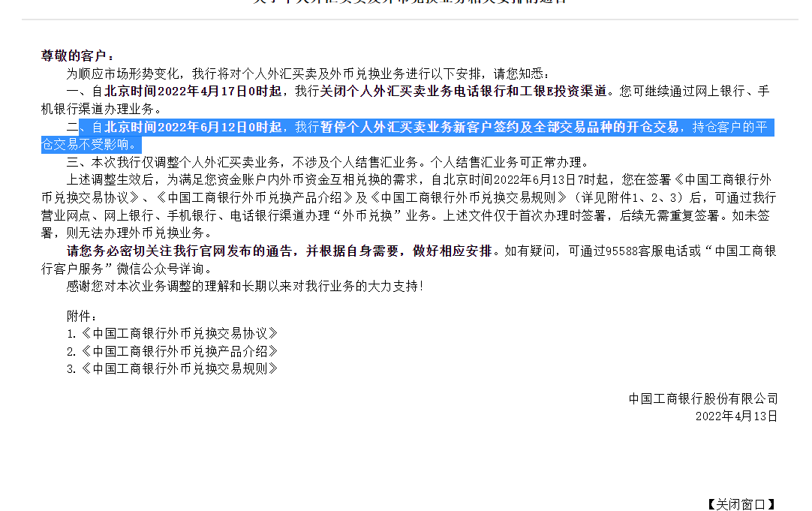Click the signature 中国工商银行股份有限公司
Image resolution: width=812 pixels, height=511 pixels.
[x=702, y=398]
